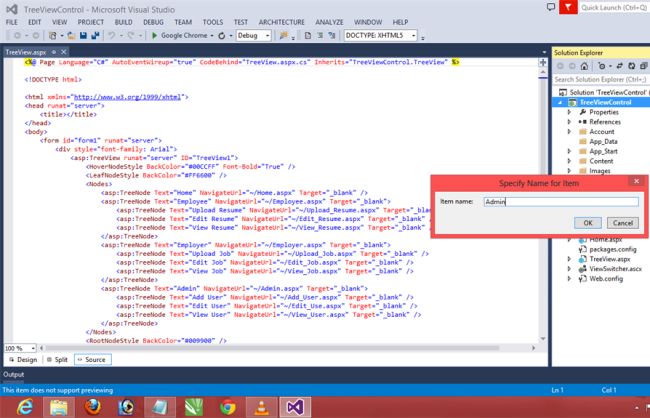Click the Redo toolbar icon
Screen dimensions: 650x418
131,36
